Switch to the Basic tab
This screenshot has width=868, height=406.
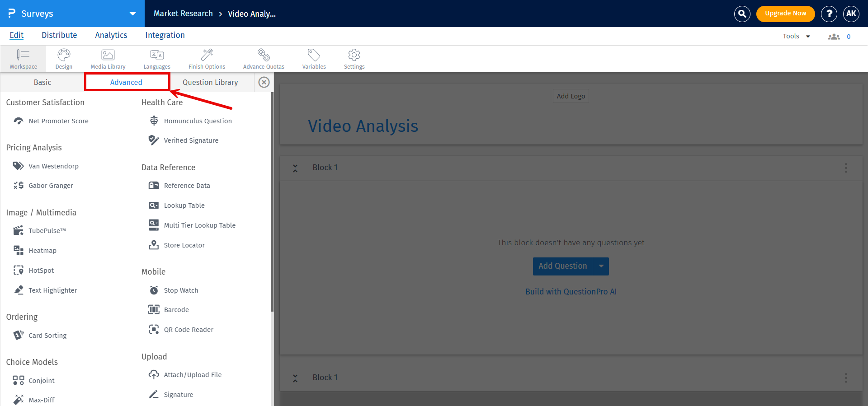click(x=42, y=82)
